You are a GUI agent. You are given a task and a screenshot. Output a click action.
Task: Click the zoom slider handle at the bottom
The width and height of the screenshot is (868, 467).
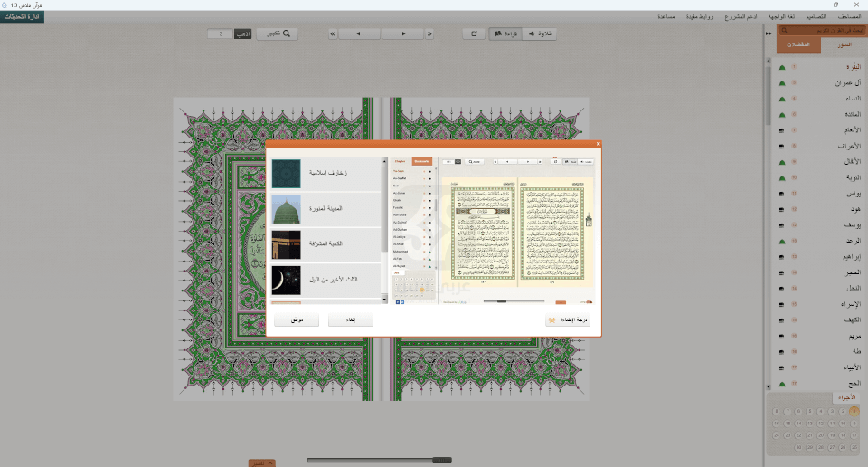(x=442, y=461)
